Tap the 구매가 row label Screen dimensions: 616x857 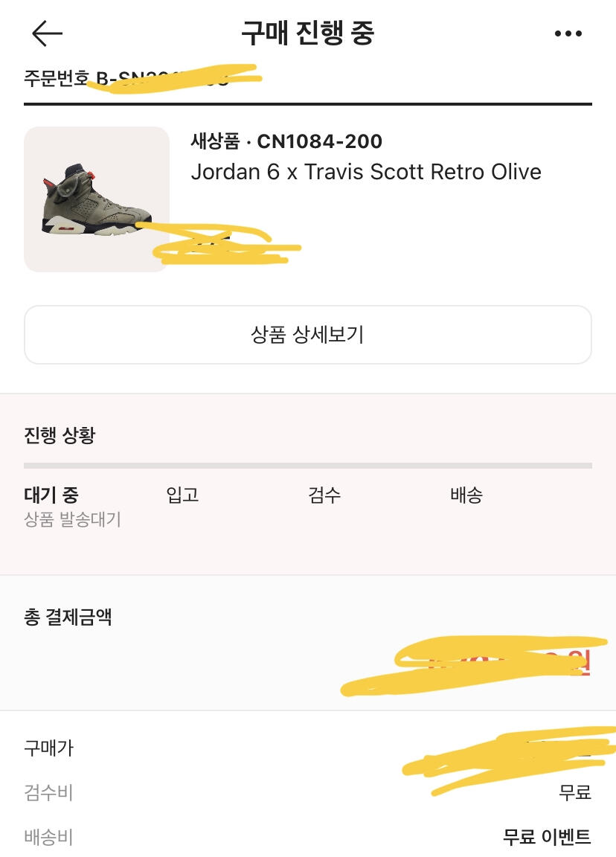[x=48, y=748]
